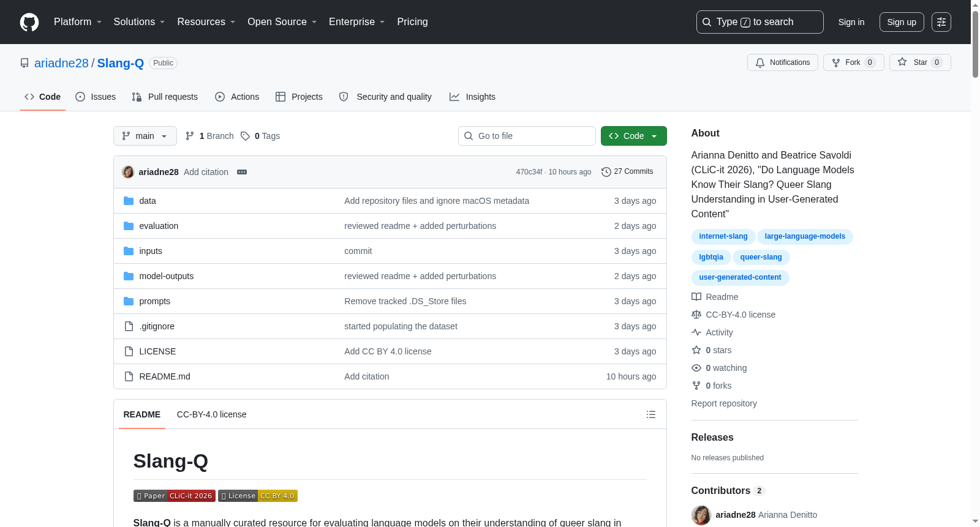Click the Sign in link
The image size is (980, 527).
pos(851,22)
